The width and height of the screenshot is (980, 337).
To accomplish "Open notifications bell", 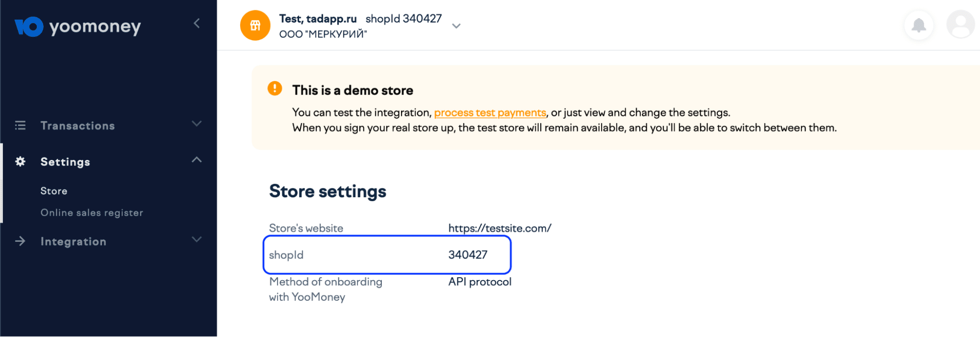I will 918,25.
